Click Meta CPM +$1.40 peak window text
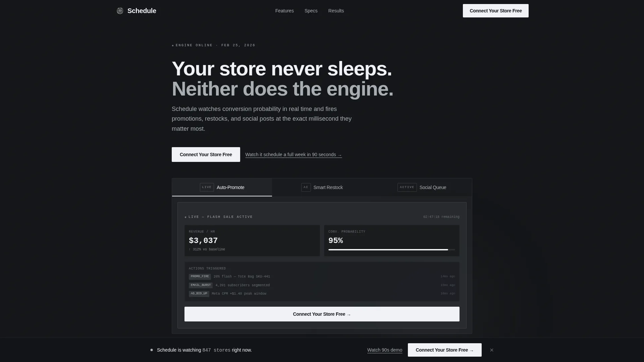Image resolution: width=644 pixels, height=362 pixels. coord(239,294)
